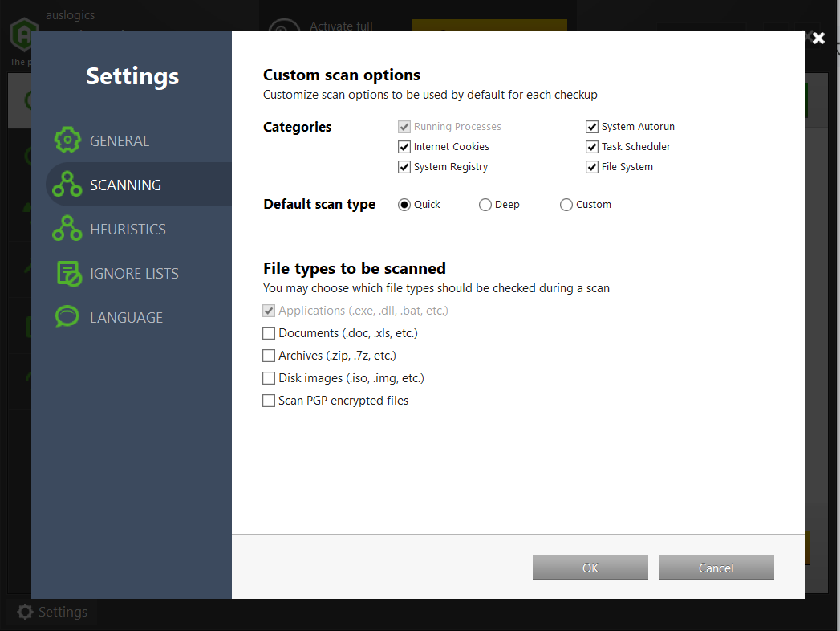Image resolution: width=840 pixels, height=631 pixels.
Task: Uncheck the Internet Cookies category
Action: click(404, 146)
